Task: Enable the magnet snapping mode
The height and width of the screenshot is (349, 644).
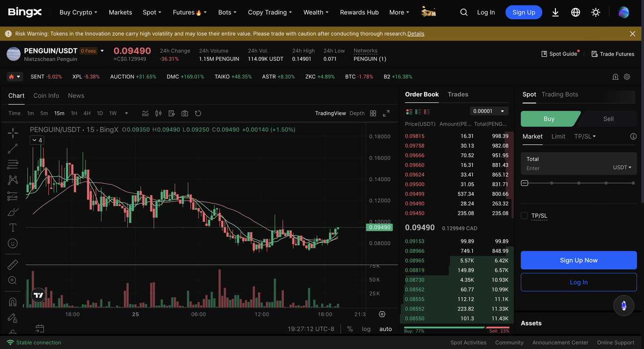Action: [13, 302]
